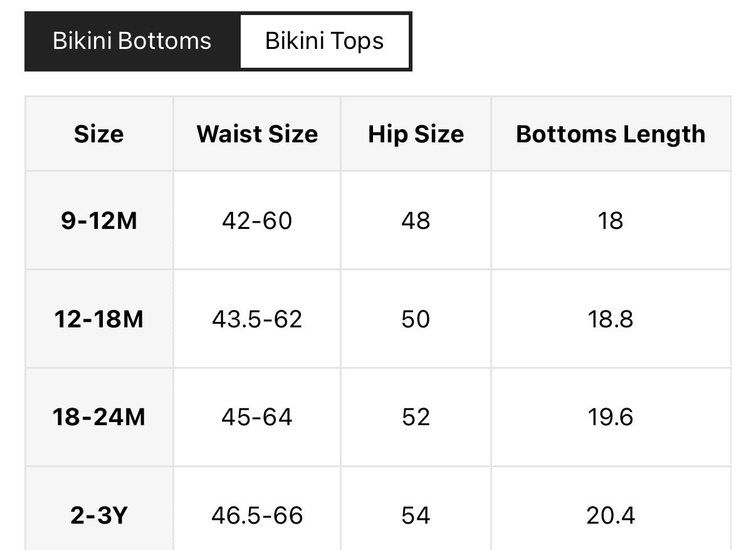
Task: Click the 20.4 bottoms length cell
Action: (x=611, y=516)
